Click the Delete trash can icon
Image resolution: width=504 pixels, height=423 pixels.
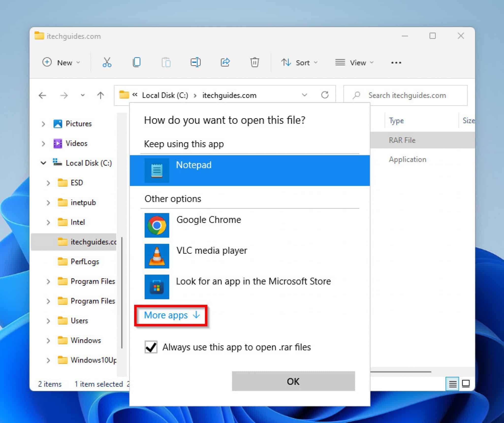tap(254, 62)
